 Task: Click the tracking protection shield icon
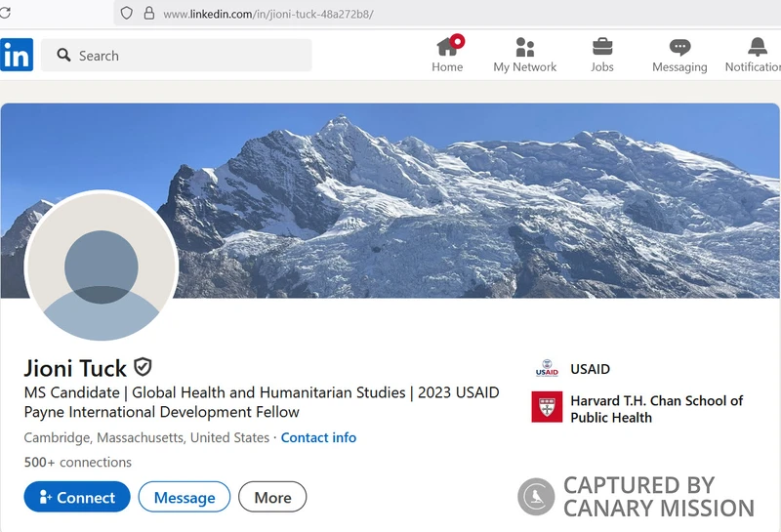(x=125, y=14)
